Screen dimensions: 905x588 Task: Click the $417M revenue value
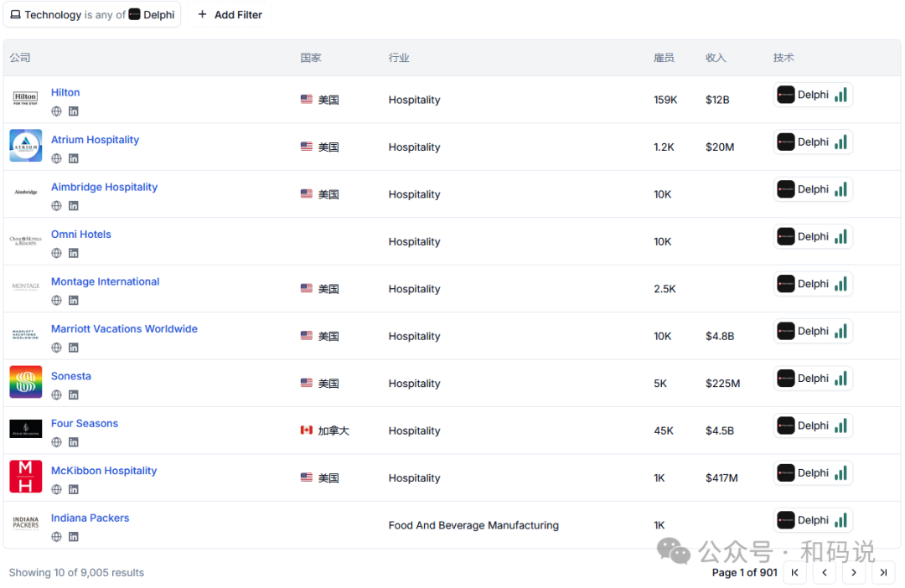[721, 477]
